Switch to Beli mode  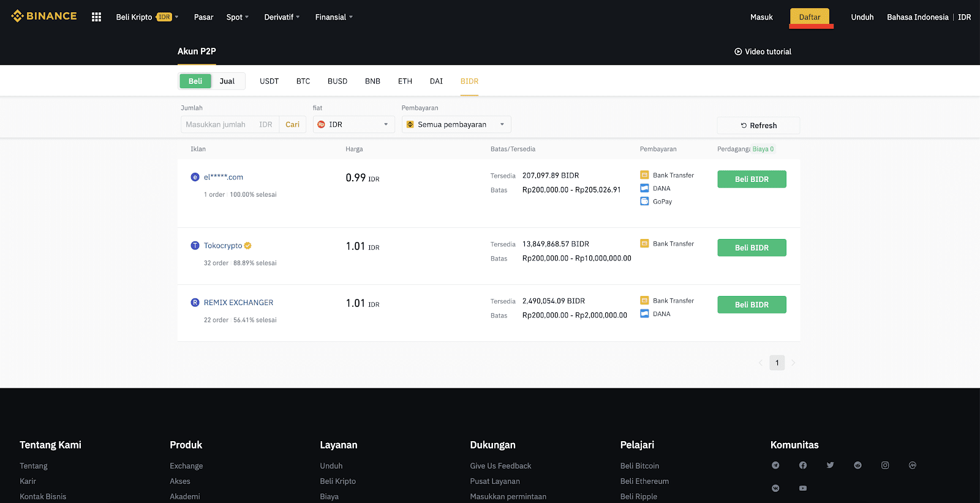tap(195, 81)
